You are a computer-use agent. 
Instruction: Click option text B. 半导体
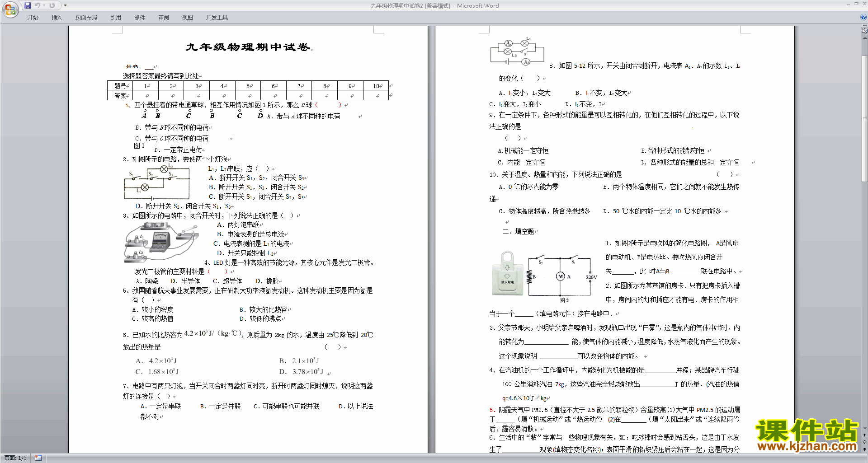(x=185, y=281)
